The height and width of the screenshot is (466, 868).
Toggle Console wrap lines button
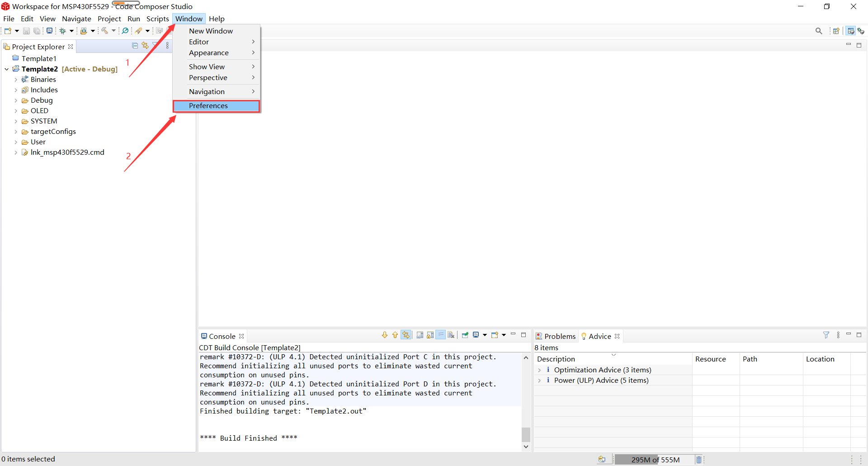pyautogui.click(x=406, y=335)
